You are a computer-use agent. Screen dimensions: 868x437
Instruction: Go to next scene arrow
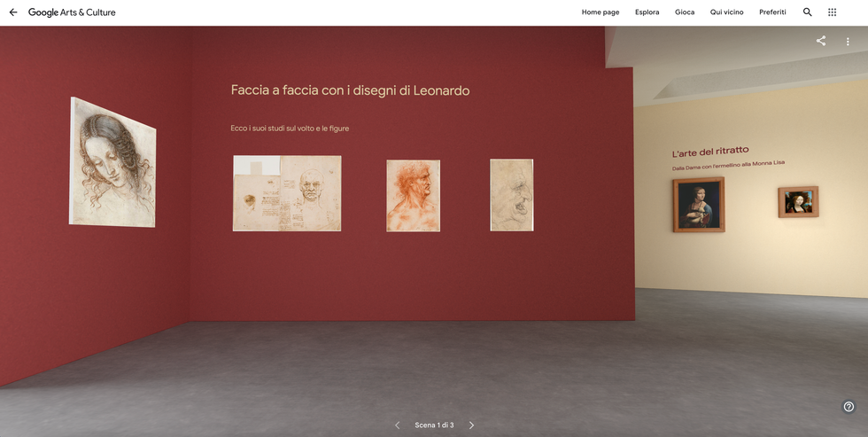[x=471, y=425]
